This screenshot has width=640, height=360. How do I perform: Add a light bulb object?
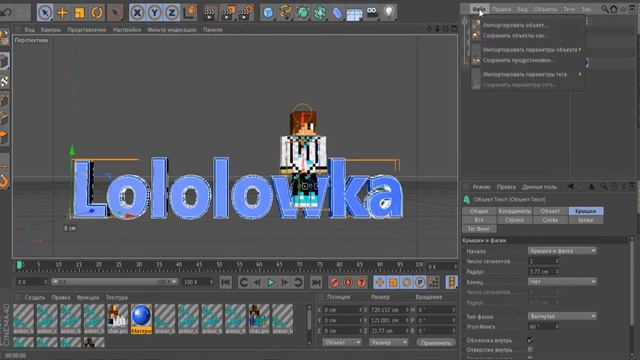click(x=389, y=13)
